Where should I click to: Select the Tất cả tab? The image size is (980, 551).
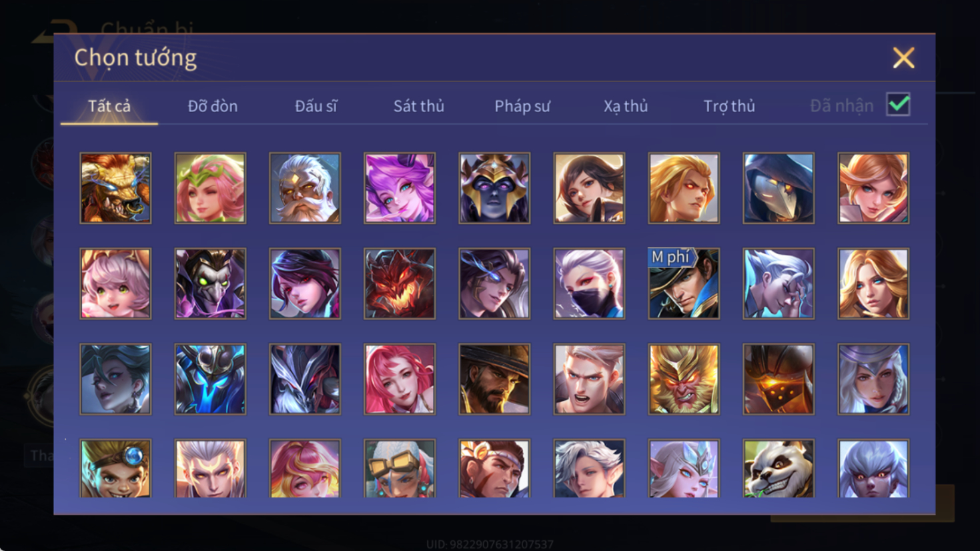coord(109,106)
